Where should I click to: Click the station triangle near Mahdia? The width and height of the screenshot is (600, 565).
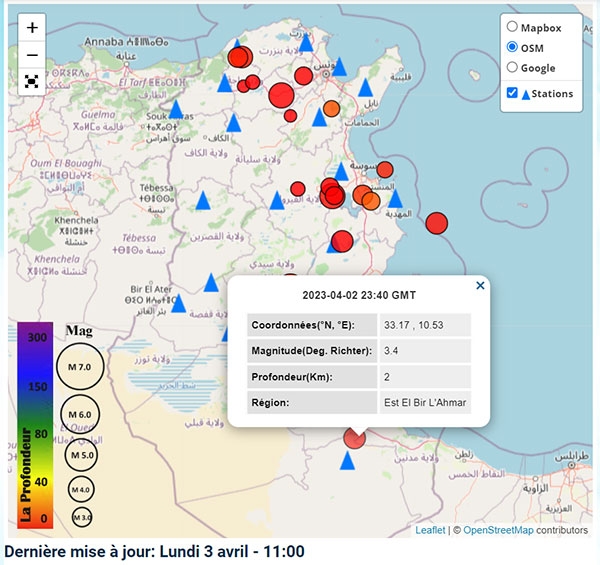coord(395,199)
